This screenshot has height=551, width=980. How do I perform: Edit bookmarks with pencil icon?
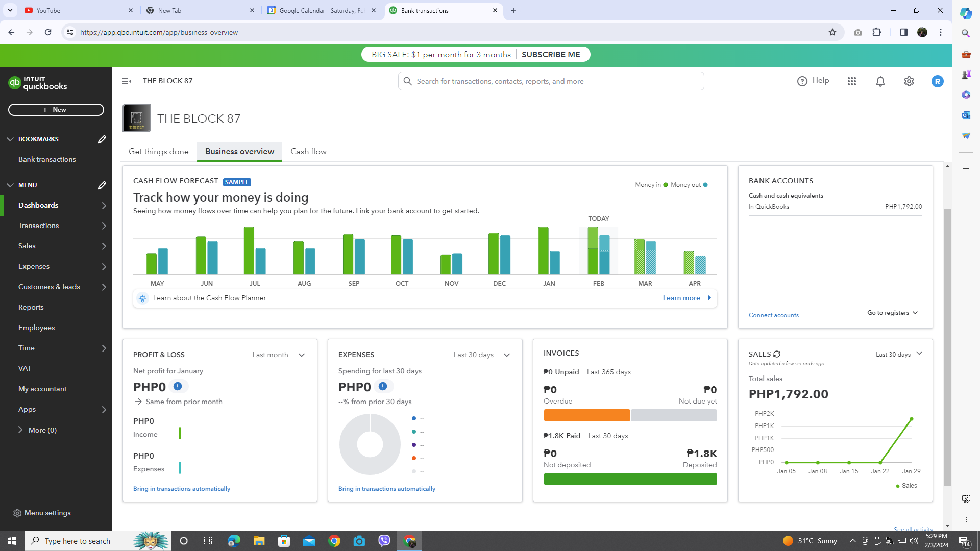pyautogui.click(x=102, y=139)
